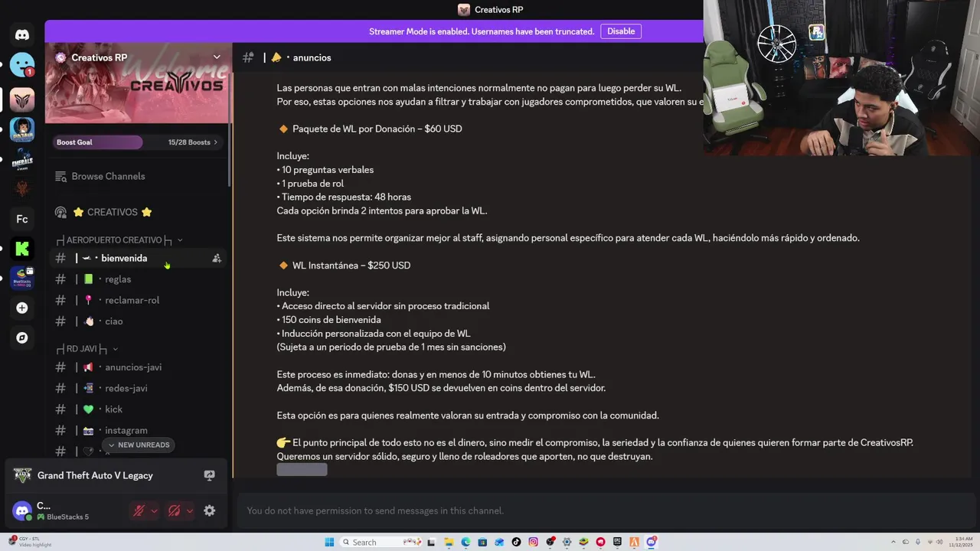980x551 pixels.
Task: Open reclamar-rol channel
Action: tap(139, 300)
